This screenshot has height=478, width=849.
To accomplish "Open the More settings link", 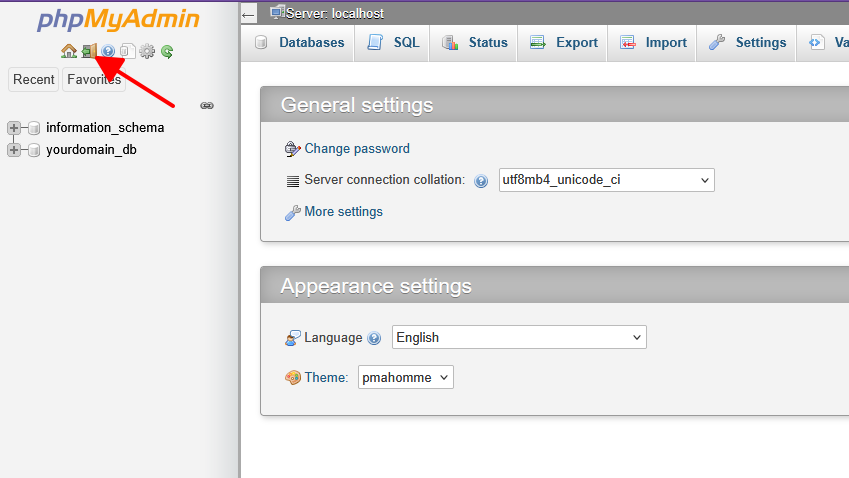I will (x=343, y=212).
